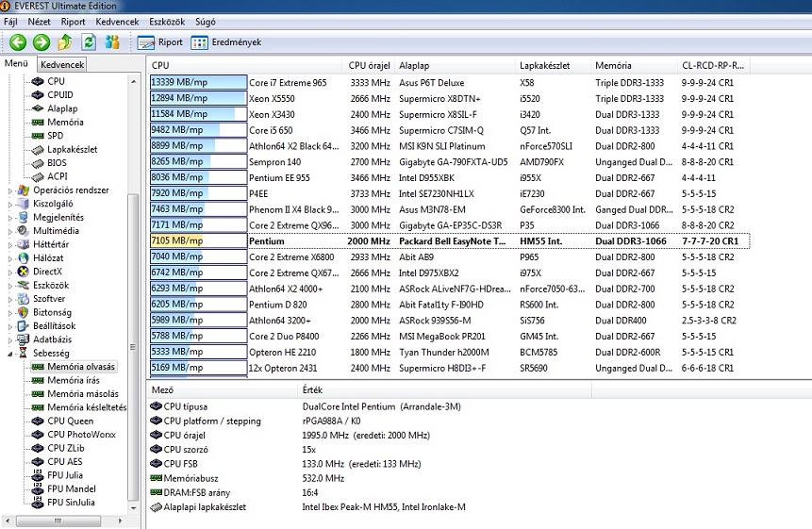The width and height of the screenshot is (812, 529).
Task: Expand the Megjelenítés tree node
Action: [9, 218]
